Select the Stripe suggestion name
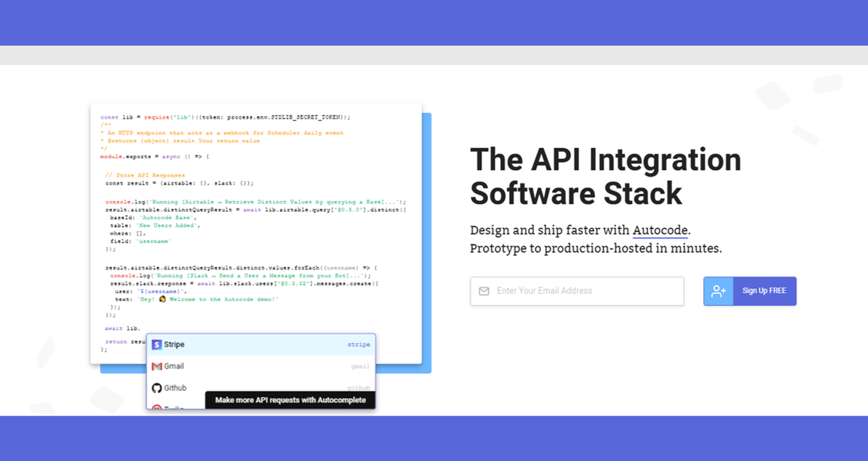 (174, 345)
